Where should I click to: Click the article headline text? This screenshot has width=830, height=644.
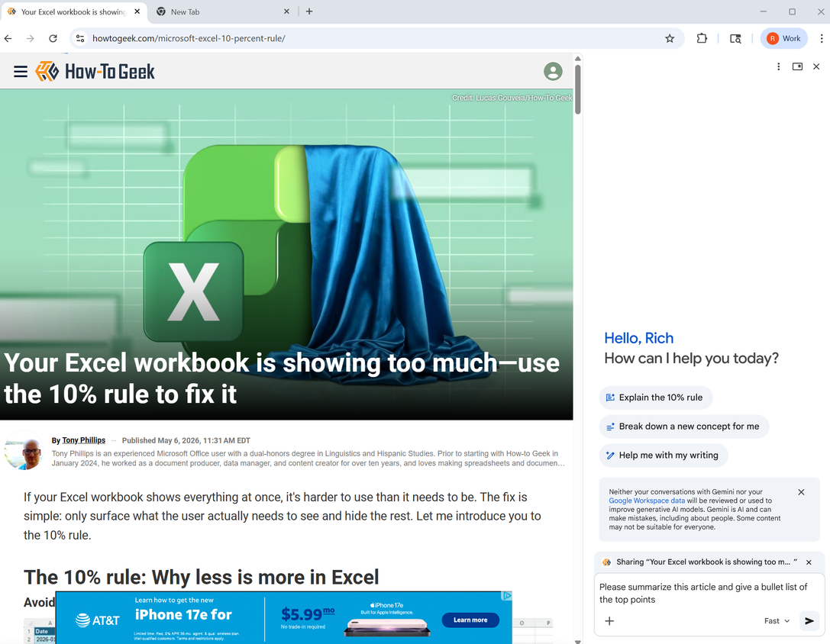(281, 378)
